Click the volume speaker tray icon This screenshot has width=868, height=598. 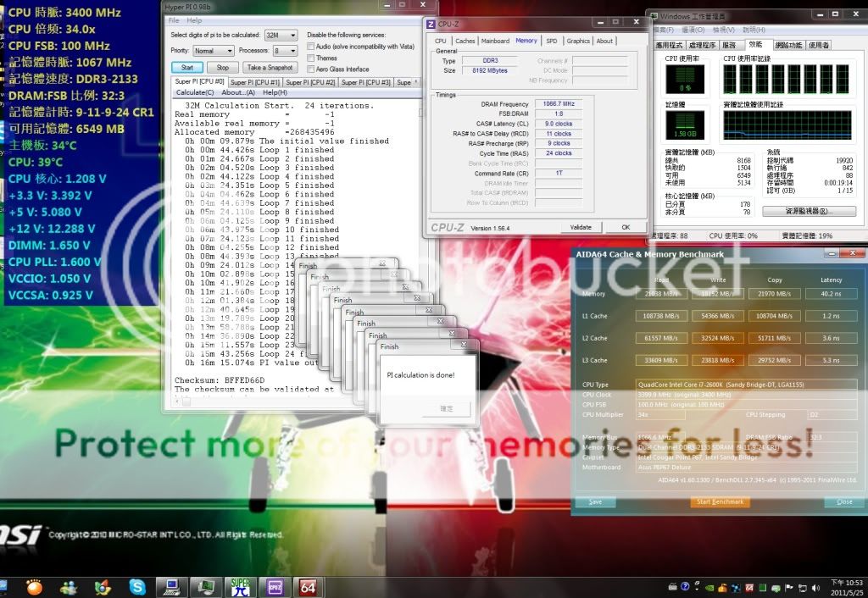815,588
